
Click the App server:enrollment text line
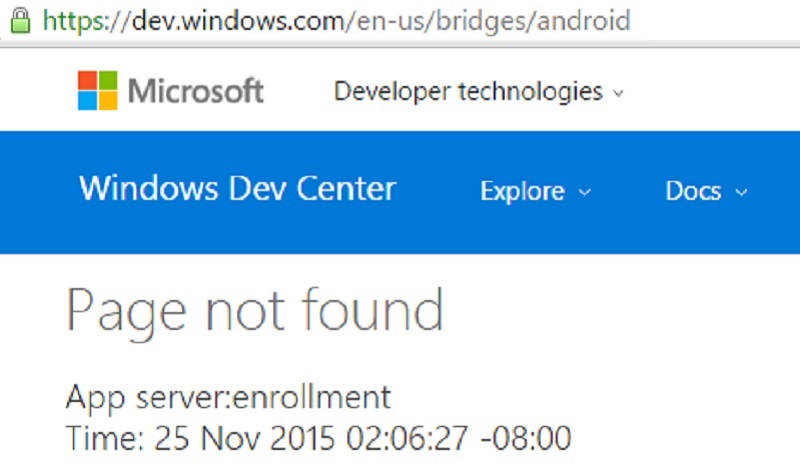pyautogui.click(x=229, y=397)
